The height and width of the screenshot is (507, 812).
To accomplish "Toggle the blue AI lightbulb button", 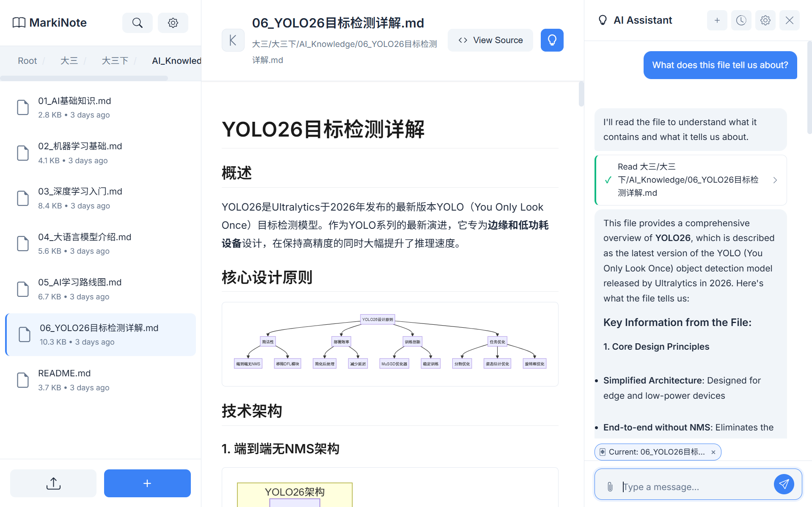I will 552,40.
